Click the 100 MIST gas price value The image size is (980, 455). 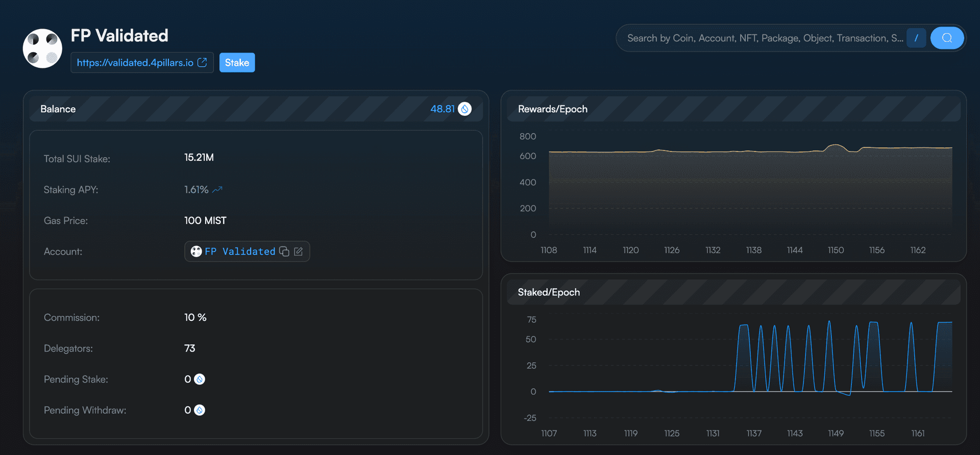coord(205,221)
